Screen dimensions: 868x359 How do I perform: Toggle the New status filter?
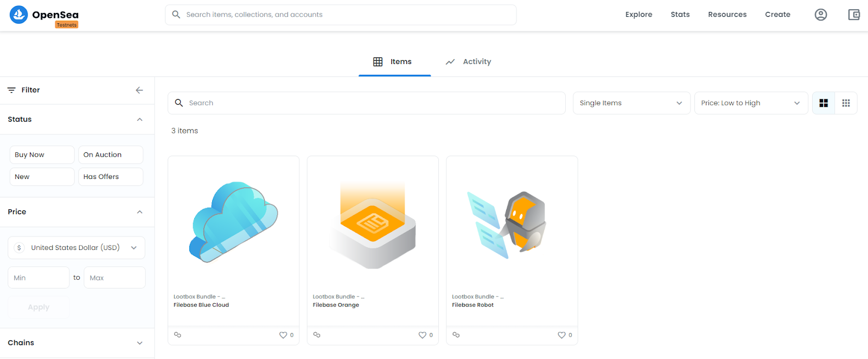(42, 177)
